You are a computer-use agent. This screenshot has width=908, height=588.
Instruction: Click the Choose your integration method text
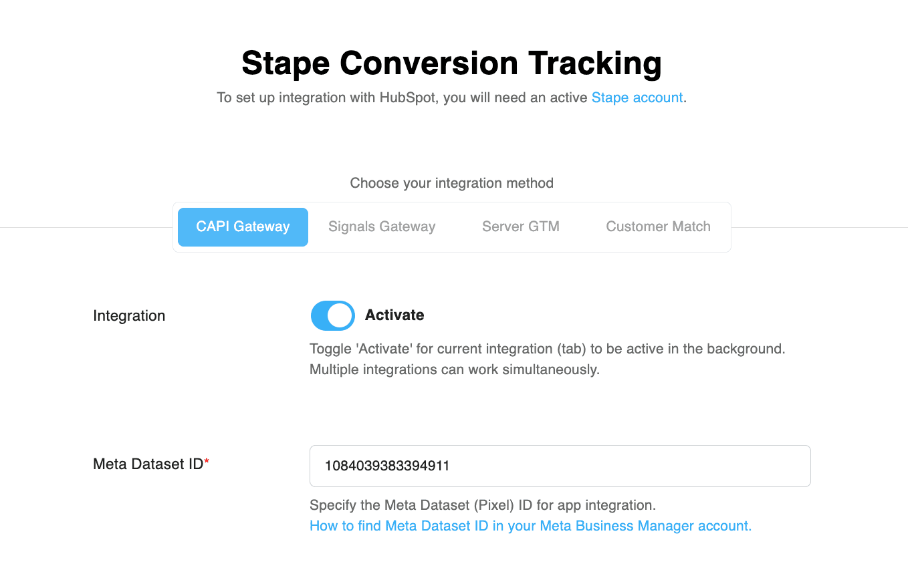coord(451,183)
